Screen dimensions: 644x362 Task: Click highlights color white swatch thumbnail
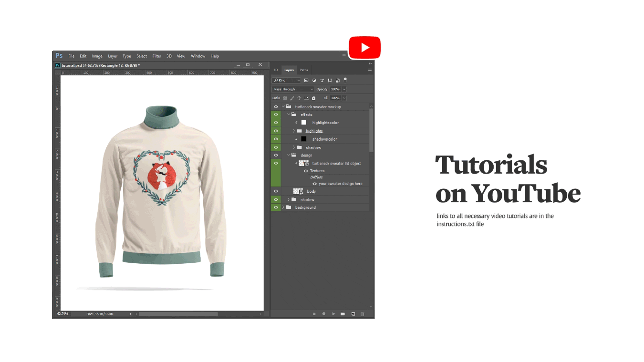point(303,123)
